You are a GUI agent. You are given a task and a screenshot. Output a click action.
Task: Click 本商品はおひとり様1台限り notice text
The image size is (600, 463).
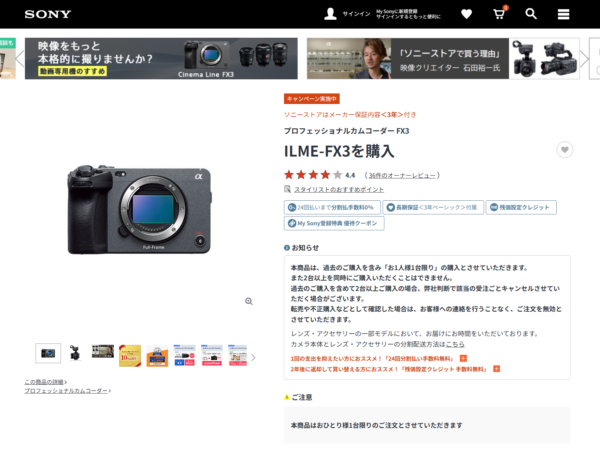click(377, 425)
